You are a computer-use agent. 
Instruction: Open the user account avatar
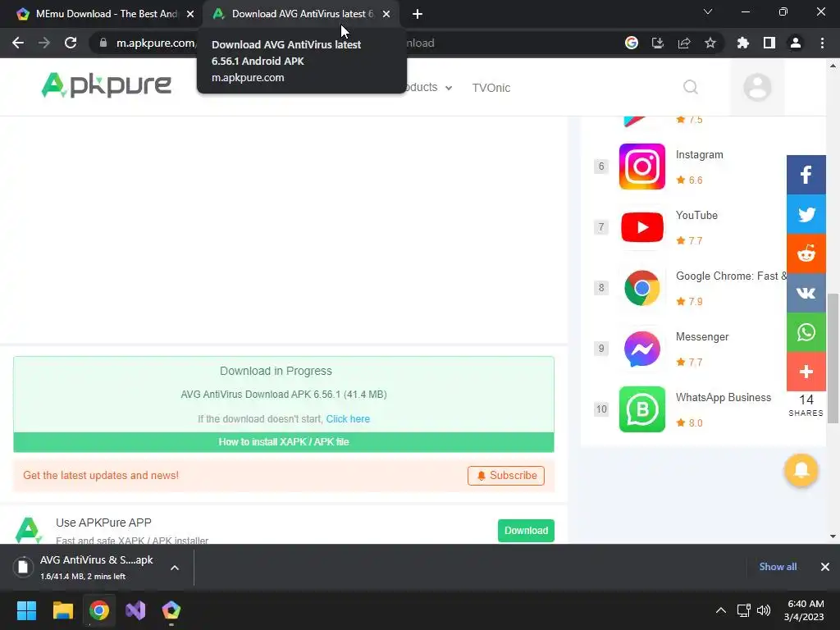point(757,87)
